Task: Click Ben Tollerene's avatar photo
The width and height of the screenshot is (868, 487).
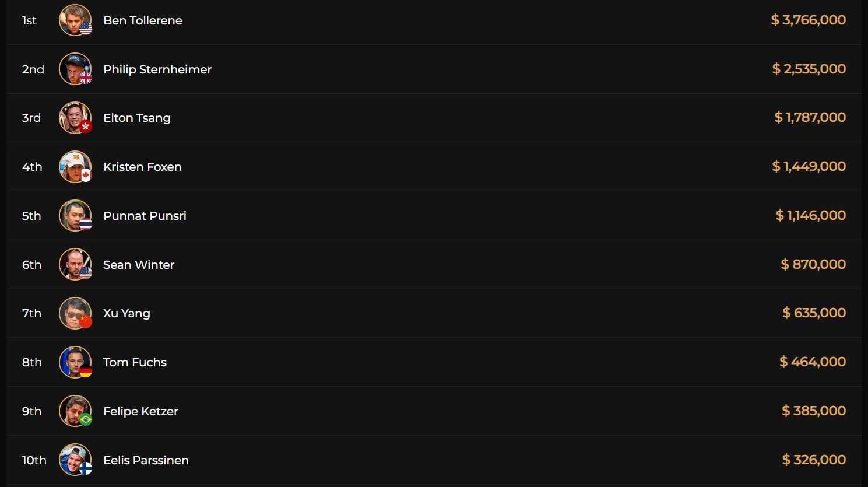Action: (75, 20)
